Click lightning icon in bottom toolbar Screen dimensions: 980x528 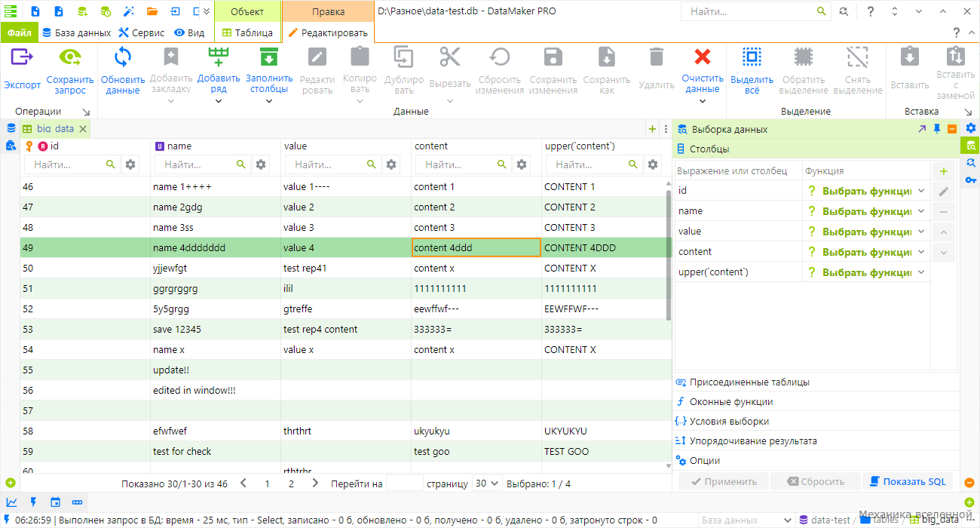pos(33,502)
